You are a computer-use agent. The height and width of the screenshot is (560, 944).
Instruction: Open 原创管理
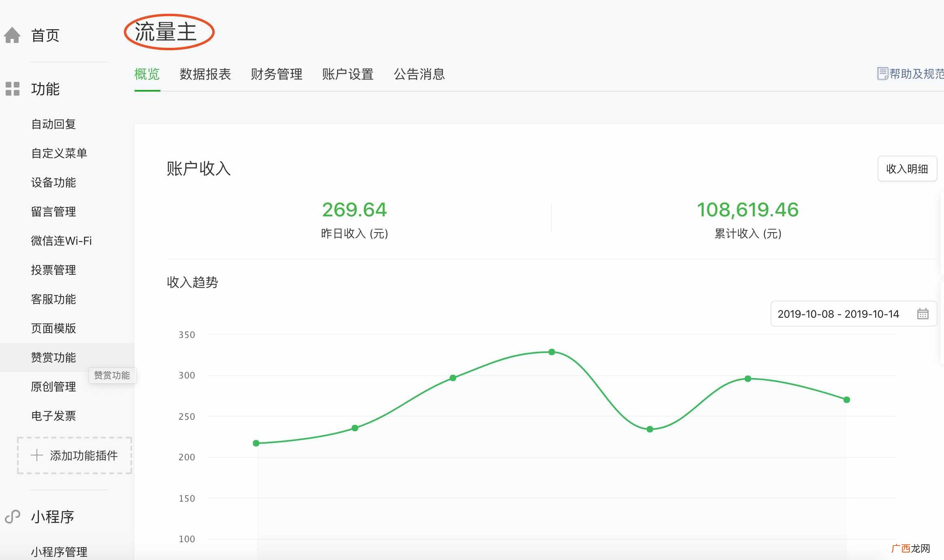point(53,387)
